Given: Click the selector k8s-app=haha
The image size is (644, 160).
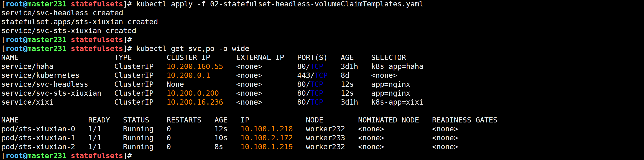Looking at the screenshot, I should [x=397, y=67].
